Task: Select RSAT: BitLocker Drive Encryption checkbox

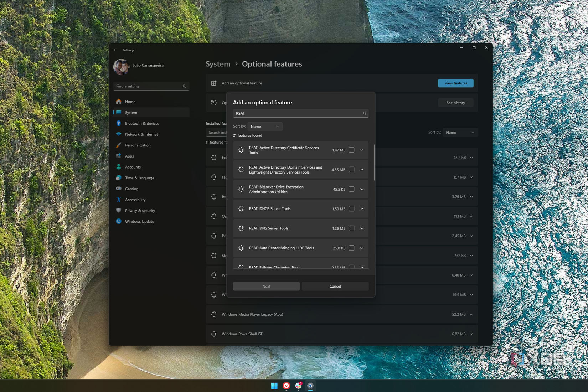Action: click(351, 189)
